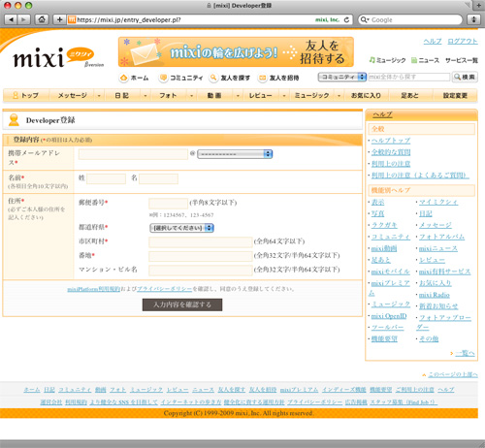Go back with Safari's back arrow
485x448 pixels.
coord(11,19)
